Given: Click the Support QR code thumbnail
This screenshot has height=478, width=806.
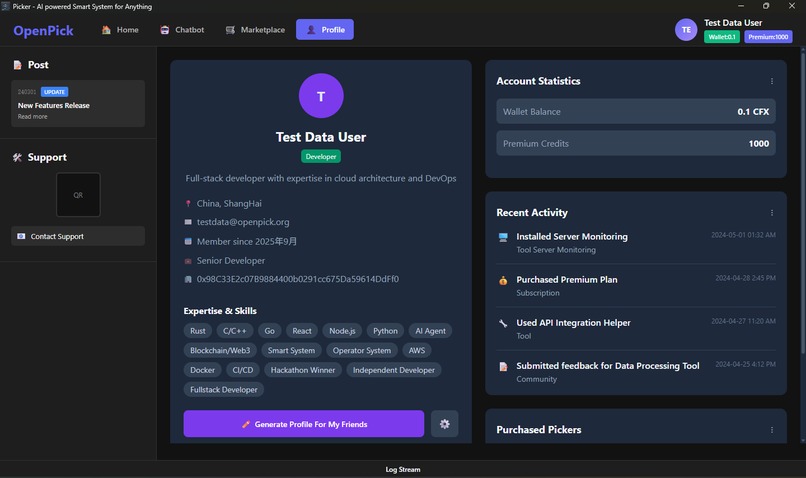Looking at the screenshot, I should (78, 195).
